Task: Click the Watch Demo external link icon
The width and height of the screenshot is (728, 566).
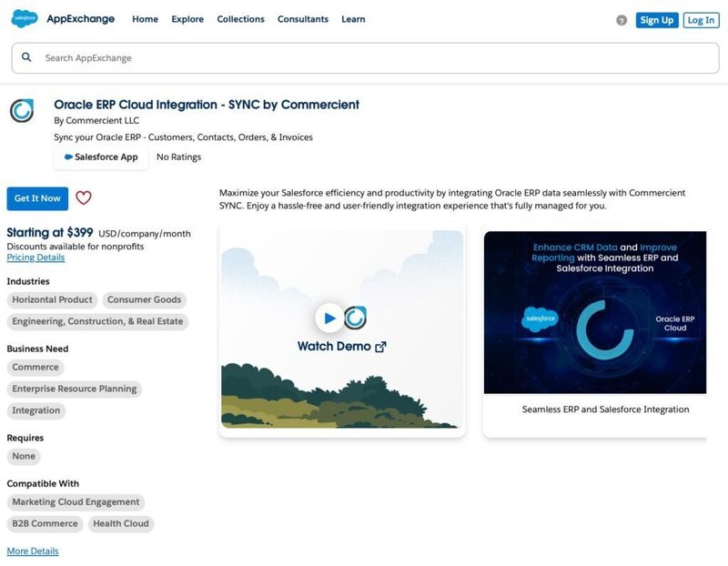Action: [380, 347]
